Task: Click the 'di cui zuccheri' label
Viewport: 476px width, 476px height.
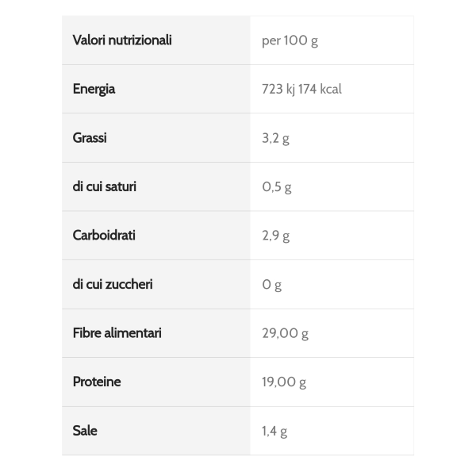Action: 113,285
